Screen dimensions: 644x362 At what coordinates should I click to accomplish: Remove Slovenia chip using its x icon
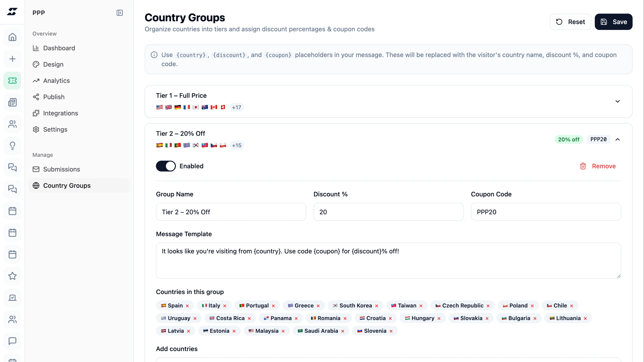pyautogui.click(x=391, y=331)
